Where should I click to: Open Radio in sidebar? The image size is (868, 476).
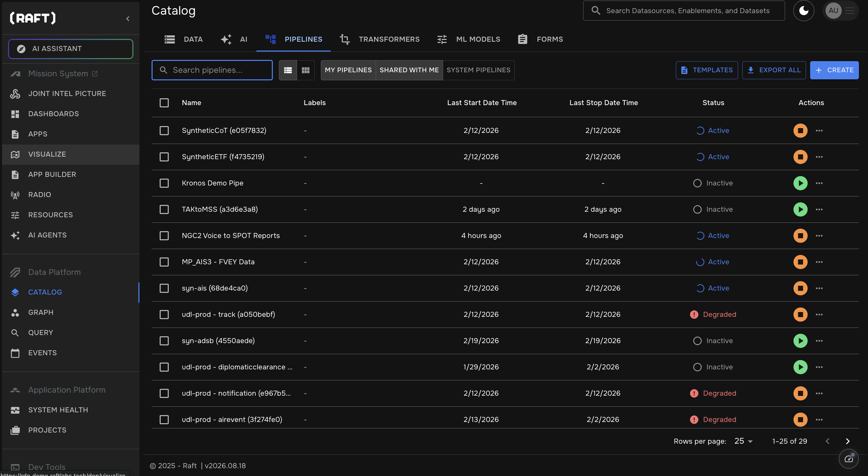71,195
